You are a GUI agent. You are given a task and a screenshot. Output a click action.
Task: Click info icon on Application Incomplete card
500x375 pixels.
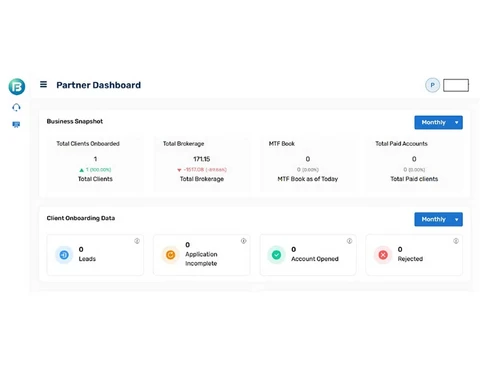[x=244, y=241]
